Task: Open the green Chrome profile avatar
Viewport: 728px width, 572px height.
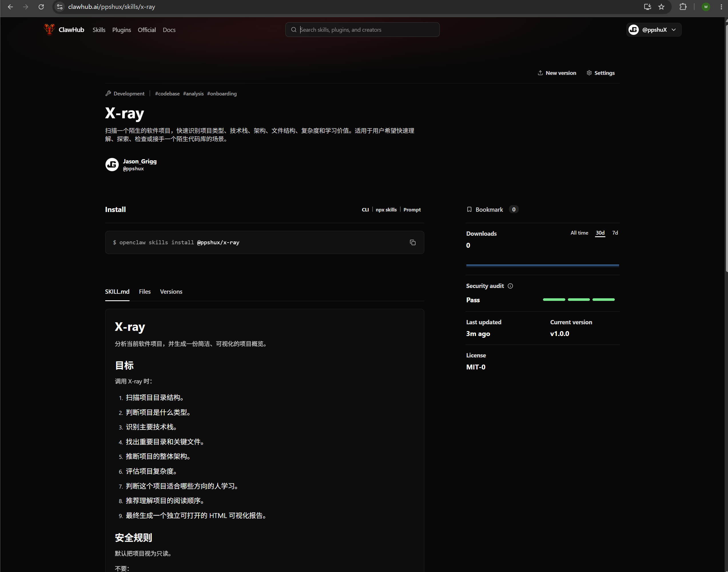Action: (x=706, y=7)
